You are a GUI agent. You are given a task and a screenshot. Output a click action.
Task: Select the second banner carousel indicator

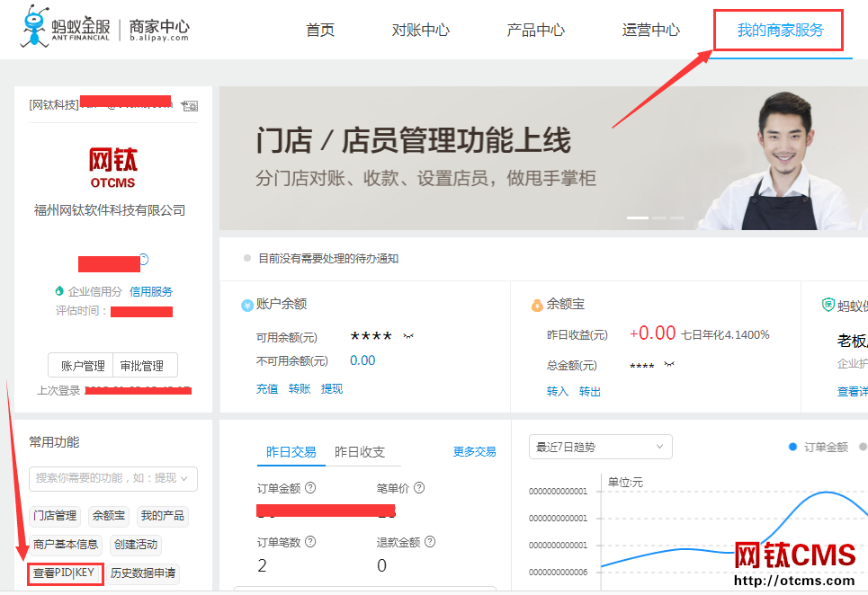click(x=660, y=218)
